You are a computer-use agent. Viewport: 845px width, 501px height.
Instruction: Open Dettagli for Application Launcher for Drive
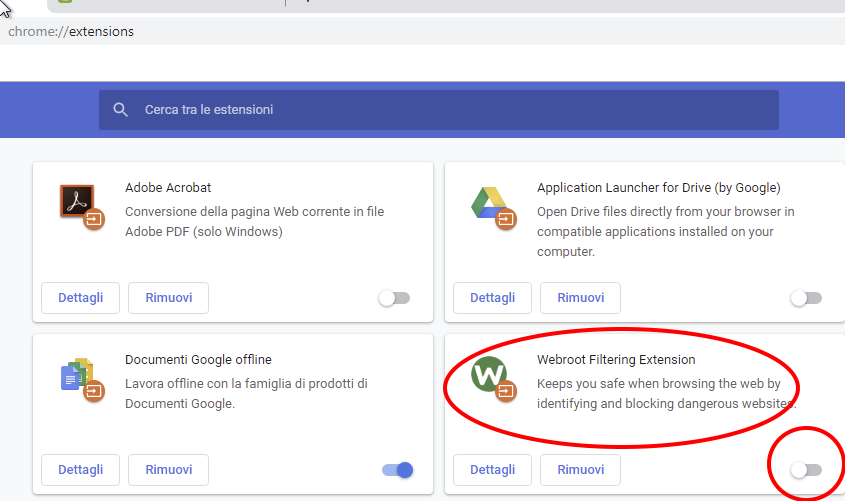pyautogui.click(x=492, y=298)
